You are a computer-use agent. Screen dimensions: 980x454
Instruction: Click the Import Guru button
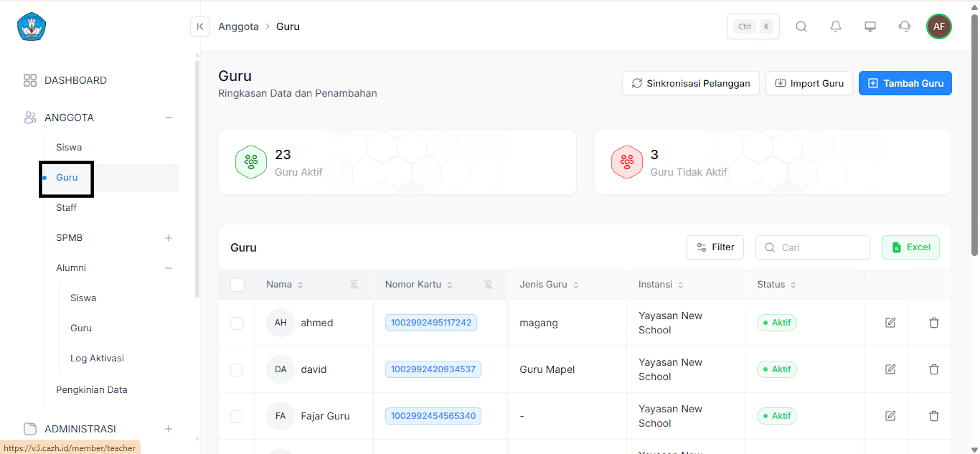point(809,83)
